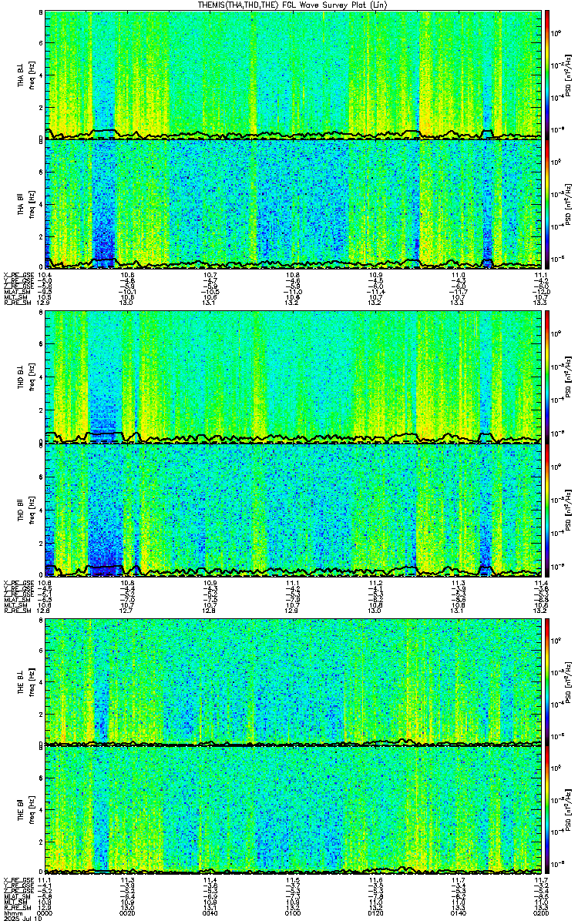This screenshot has width=578, height=924.
Task: Click the X_RE_GSE row label under THA panels
Action: tap(17, 275)
